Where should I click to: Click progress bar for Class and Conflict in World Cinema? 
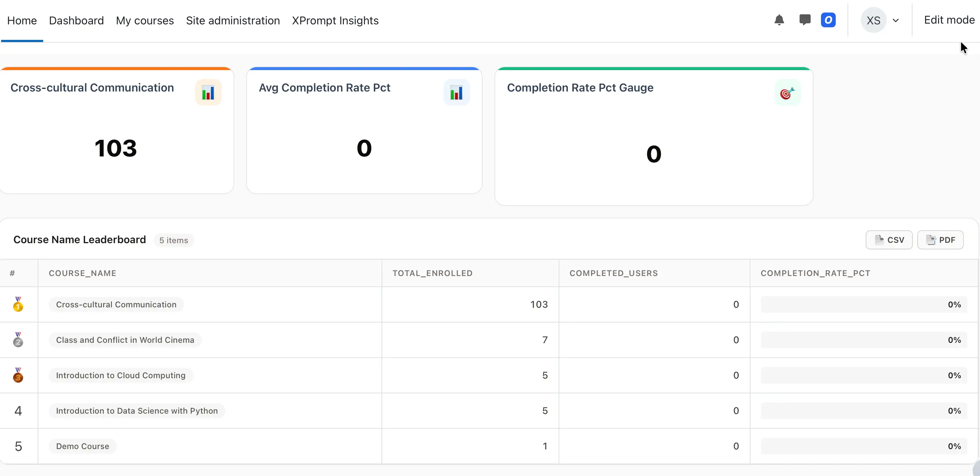(863, 340)
